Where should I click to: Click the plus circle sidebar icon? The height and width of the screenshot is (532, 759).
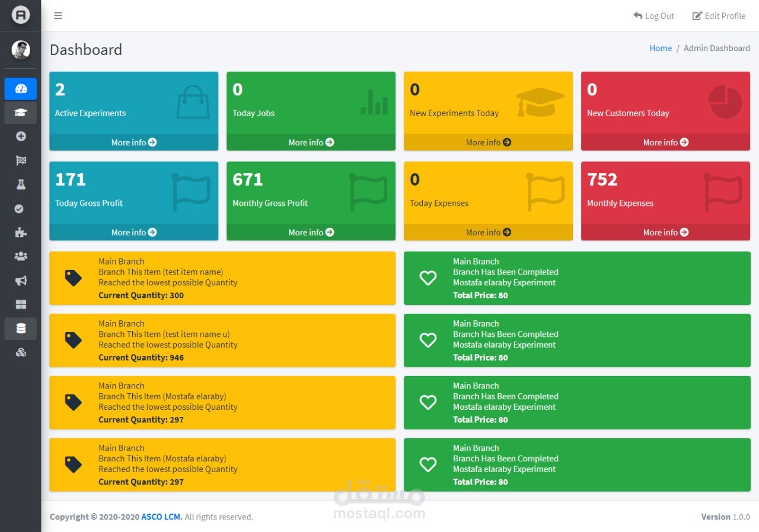coord(21,136)
